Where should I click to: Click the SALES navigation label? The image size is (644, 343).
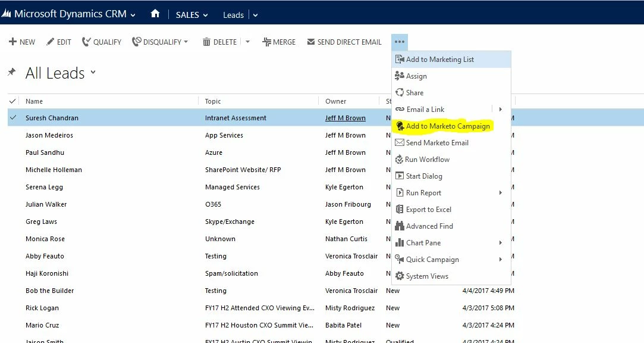[x=187, y=15]
